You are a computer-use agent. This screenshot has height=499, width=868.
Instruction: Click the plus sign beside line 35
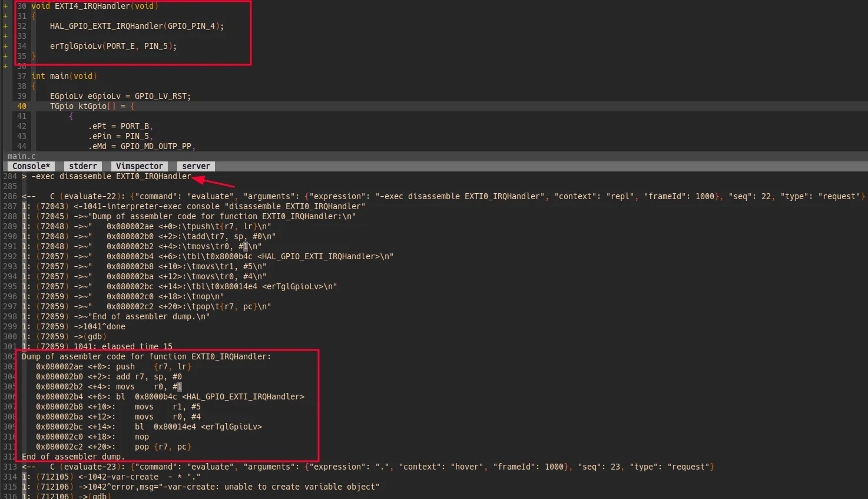[x=5, y=56]
